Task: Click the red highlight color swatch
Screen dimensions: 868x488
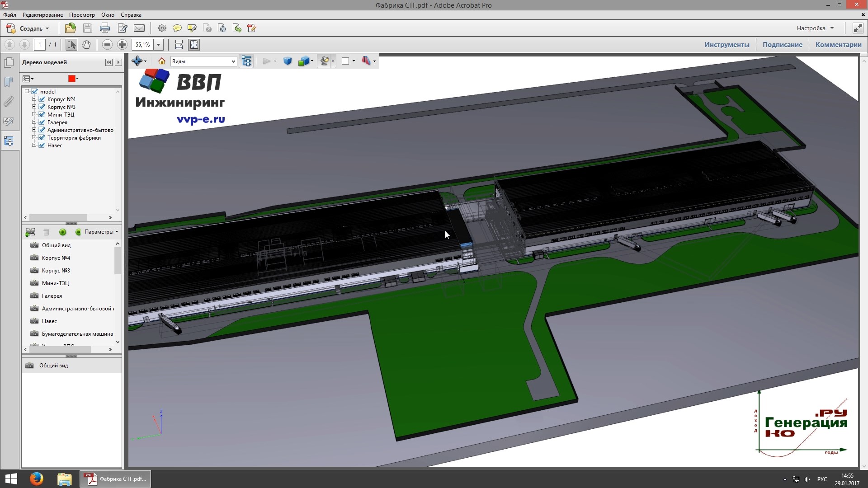Action: pyautogui.click(x=71, y=79)
